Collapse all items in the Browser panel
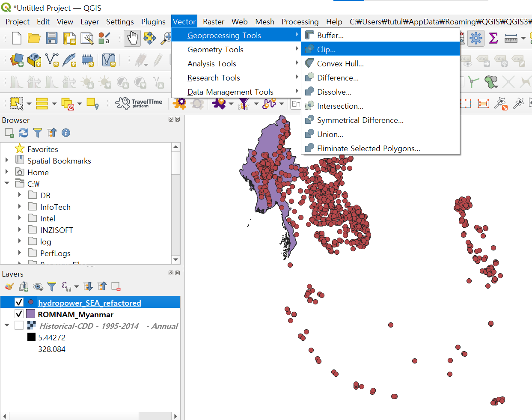Image resolution: width=532 pixels, height=420 pixels. [52, 133]
